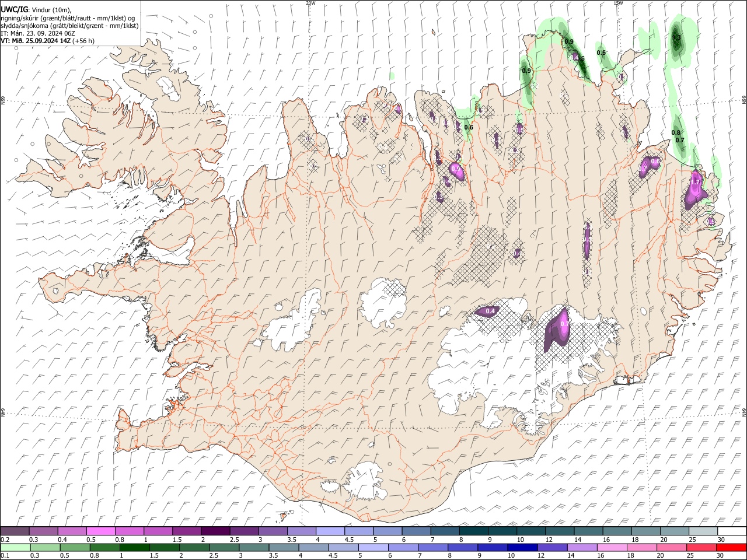Click the "15W" longitude label
Image resolution: width=747 pixels, height=560 pixels.
coord(618,3)
